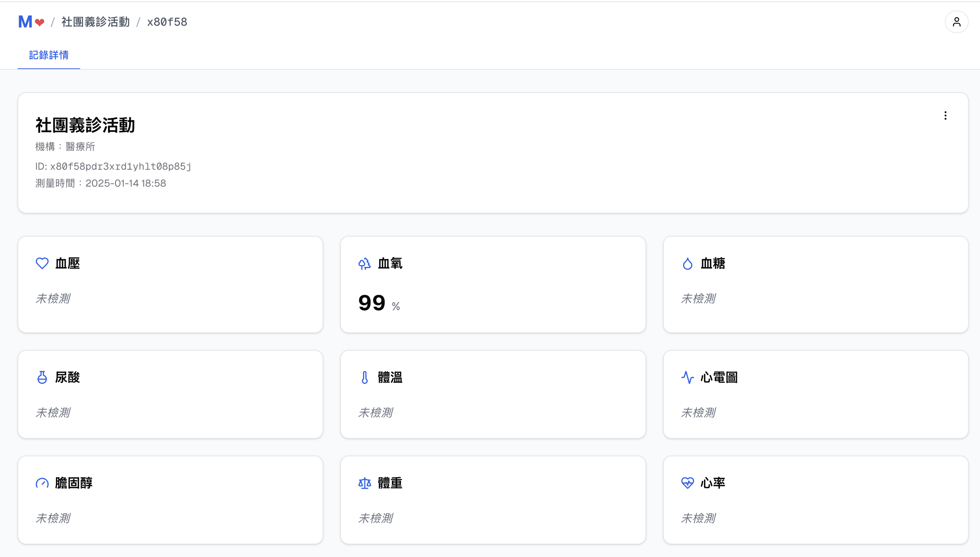The width and height of the screenshot is (980, 557).
Task: Open the user profile icon
Action: (956, 22)
